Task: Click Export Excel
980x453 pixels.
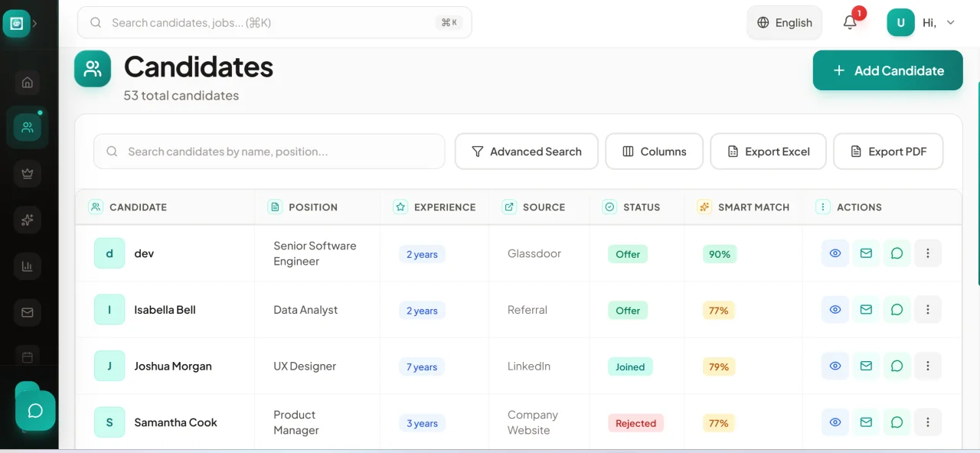Action: pyautogui.click(x=769, y=152)
